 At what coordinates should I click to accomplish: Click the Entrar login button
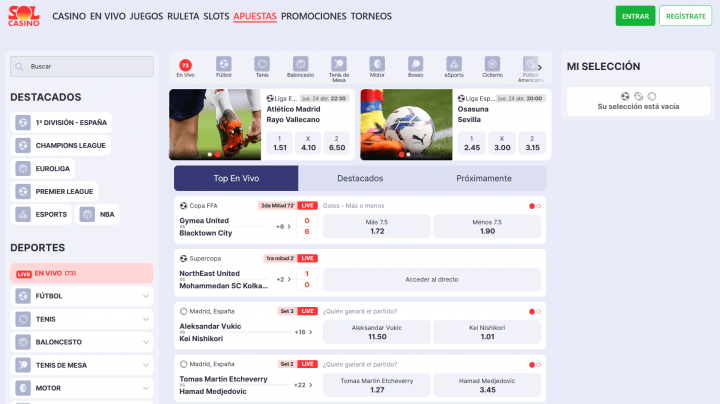pyautogui.click(x=636, y=16)
